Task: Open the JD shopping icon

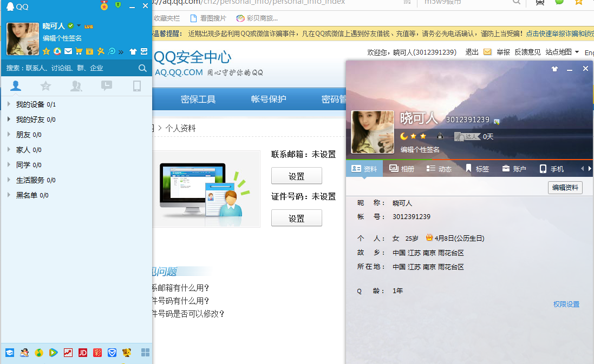Action: [83, 353]
